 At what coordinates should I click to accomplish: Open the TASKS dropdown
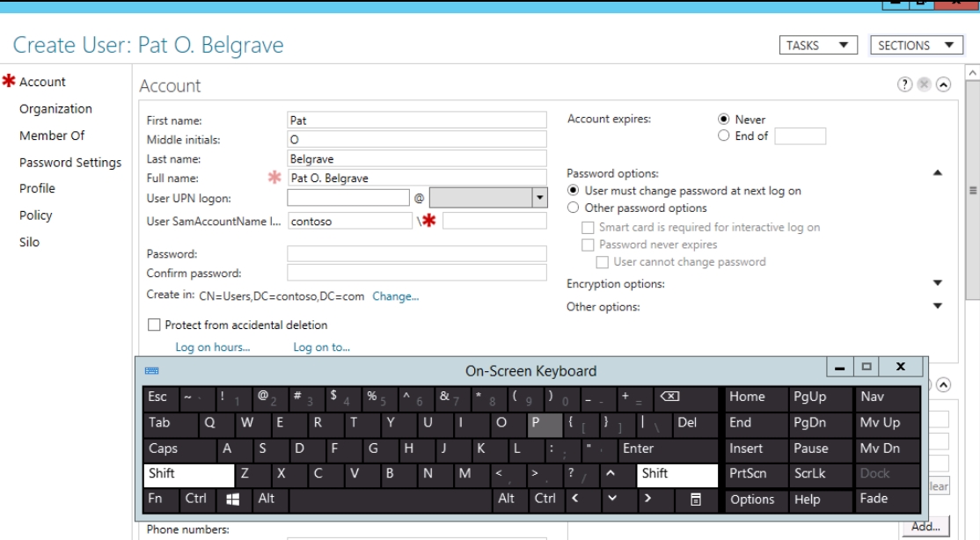pyautogui.click(x=818, y=45)
